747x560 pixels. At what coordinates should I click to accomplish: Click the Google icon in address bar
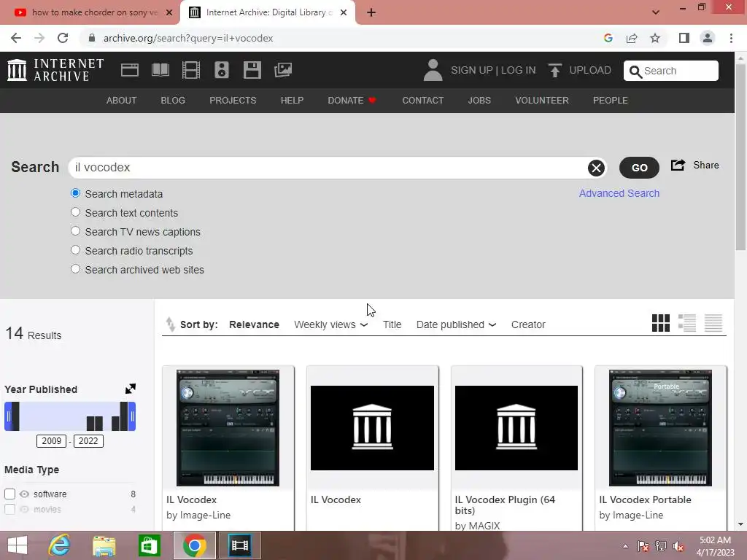coord(608,38)
